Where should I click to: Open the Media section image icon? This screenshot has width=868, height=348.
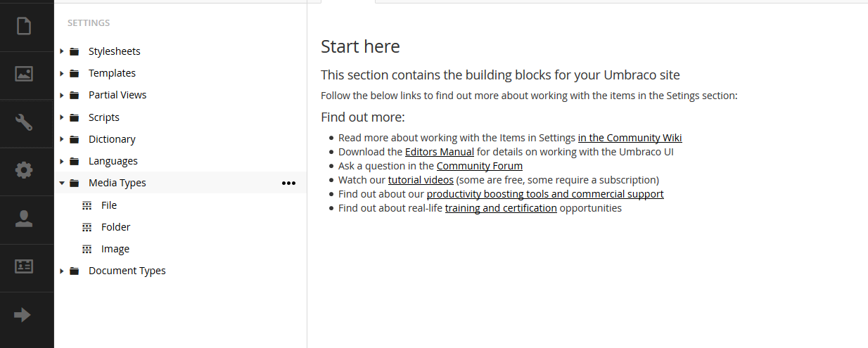(x=24, y=73)
